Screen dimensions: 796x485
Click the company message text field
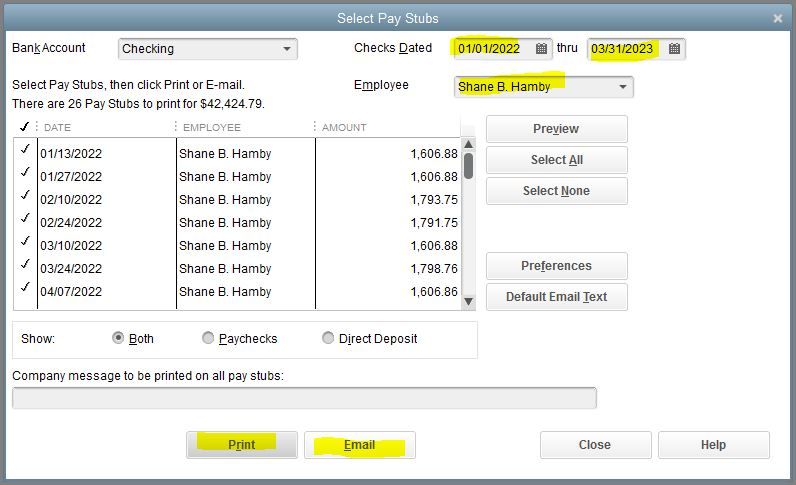pos(304,398)
